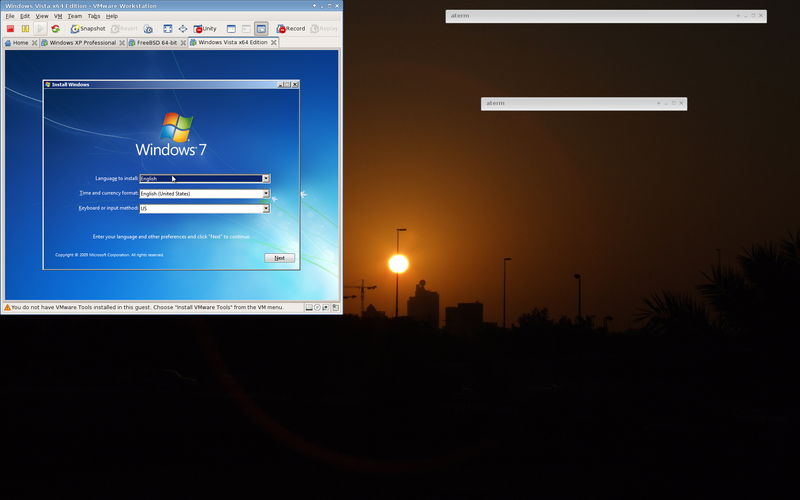The image size is (800, 500).
Task: Close the FreeBSD 64-bit tab
Action: (183, 43)
